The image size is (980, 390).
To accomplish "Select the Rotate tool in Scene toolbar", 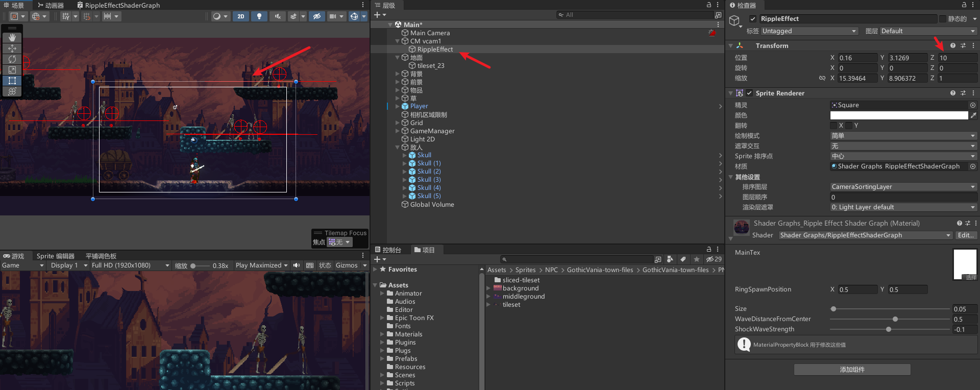I will point(12,59).
